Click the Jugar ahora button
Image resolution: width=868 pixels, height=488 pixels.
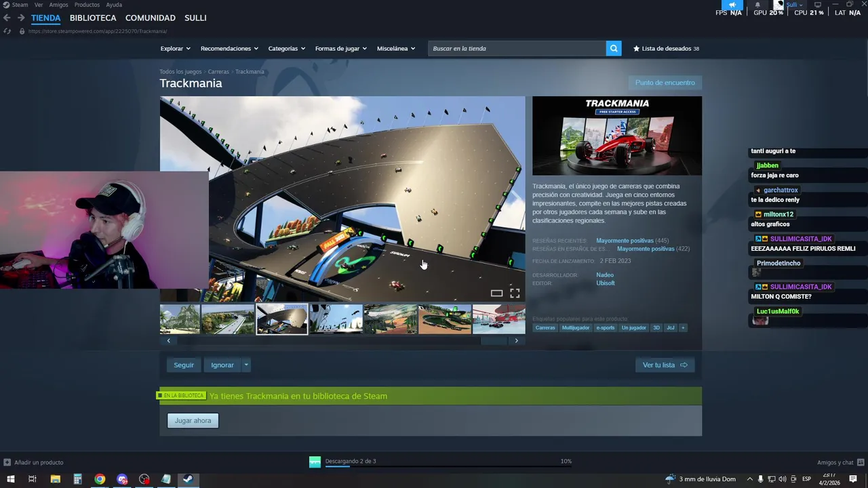193,420
